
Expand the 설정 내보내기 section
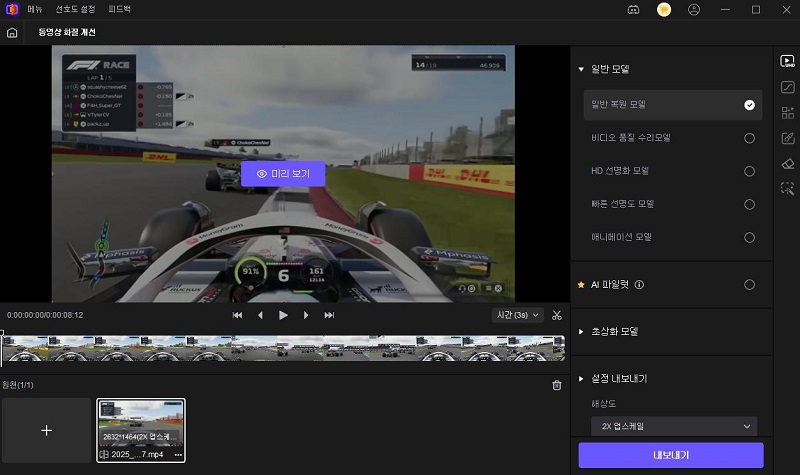pyautogui.click(x=581, y=379)
